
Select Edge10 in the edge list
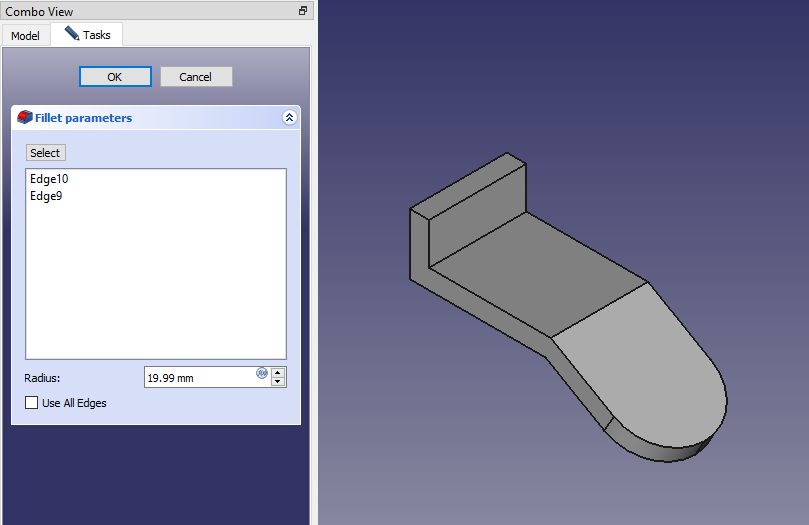click(49, 179)
